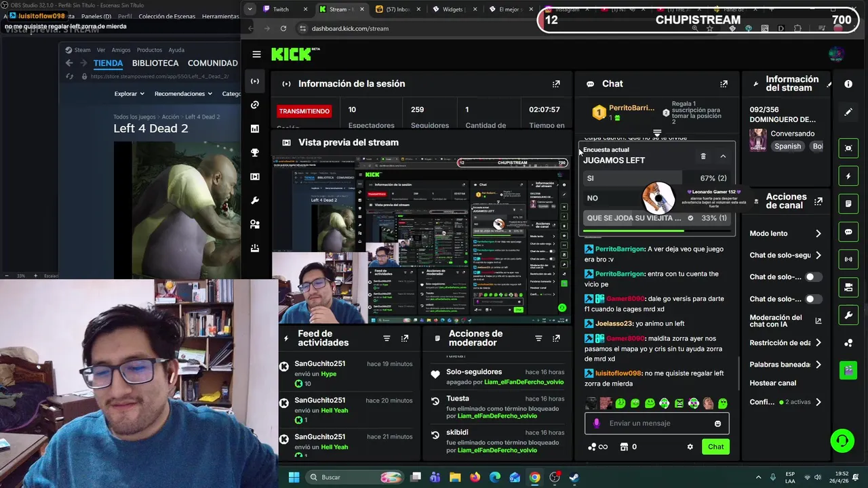Viewport: 868px width, 488px height.
Task: Vote NO in the JUGAMOS LEFT poll
Action: 656,198
